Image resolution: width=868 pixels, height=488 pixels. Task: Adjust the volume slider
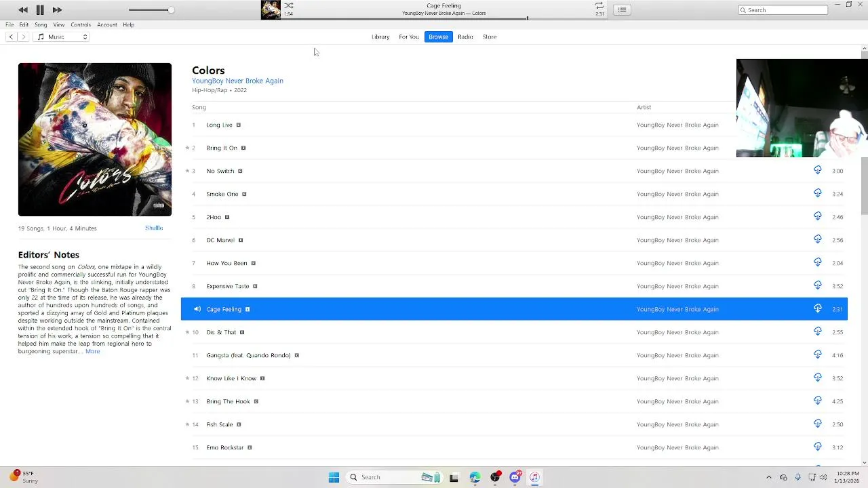point(151,9)
